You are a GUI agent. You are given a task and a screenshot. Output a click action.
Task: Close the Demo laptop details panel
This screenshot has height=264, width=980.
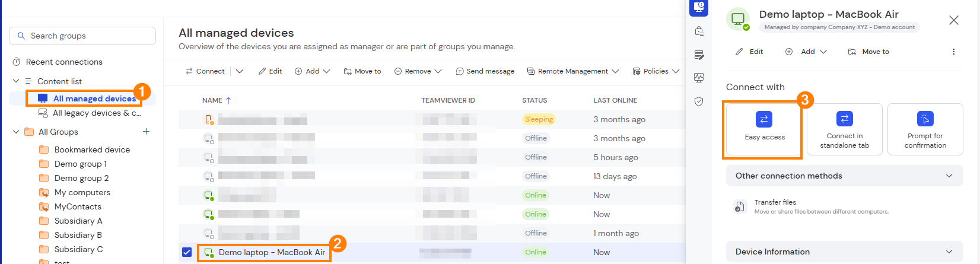[x=954, y=20]
